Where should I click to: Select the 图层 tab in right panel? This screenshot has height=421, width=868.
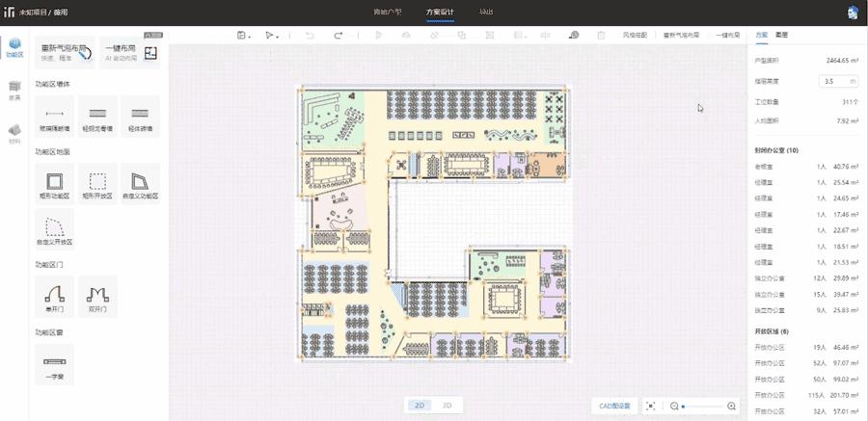pos(781,35)
